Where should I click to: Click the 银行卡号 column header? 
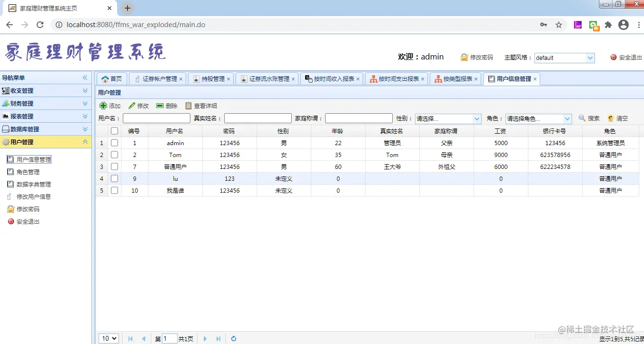[555, 131]
